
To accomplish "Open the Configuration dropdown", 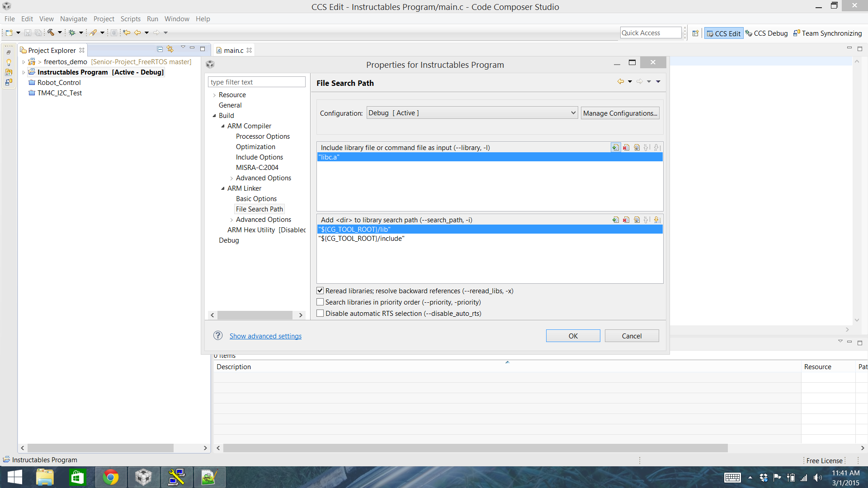I will pyautogui.click(x=472, y=113).
